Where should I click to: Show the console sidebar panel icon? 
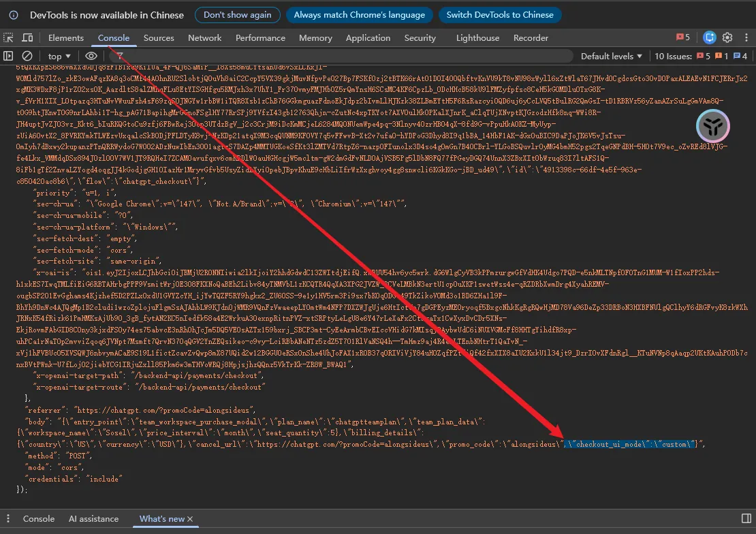(8, 56)
